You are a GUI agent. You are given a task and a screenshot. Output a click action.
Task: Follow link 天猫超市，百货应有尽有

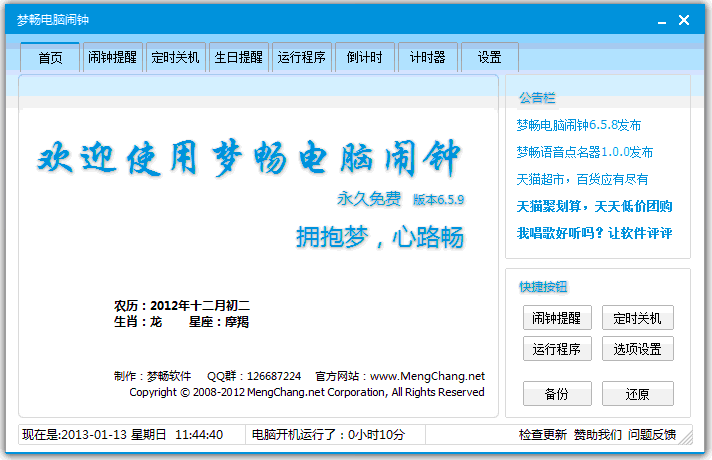coord(582,179)
